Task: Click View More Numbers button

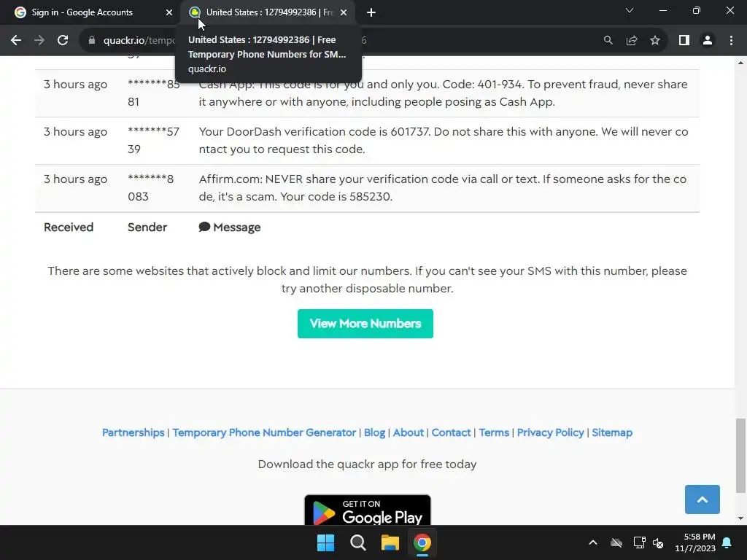Action: coord(365,324)
